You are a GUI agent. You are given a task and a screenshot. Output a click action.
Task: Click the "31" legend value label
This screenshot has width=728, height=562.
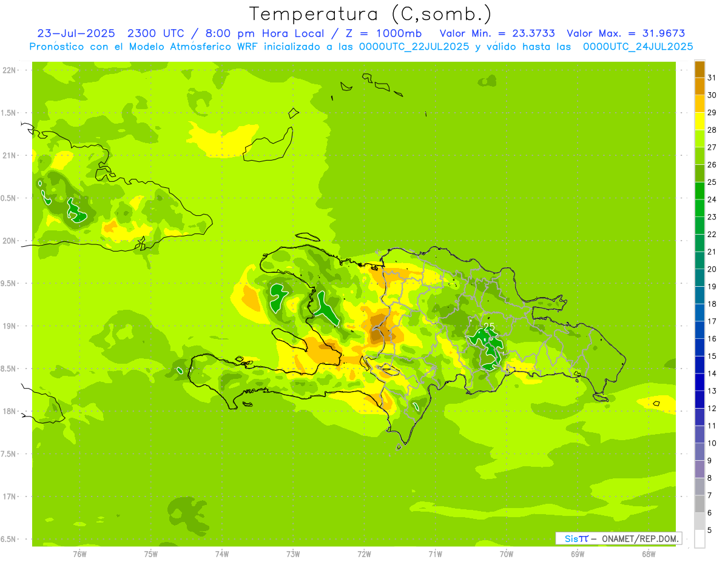[x=712, y=78]
